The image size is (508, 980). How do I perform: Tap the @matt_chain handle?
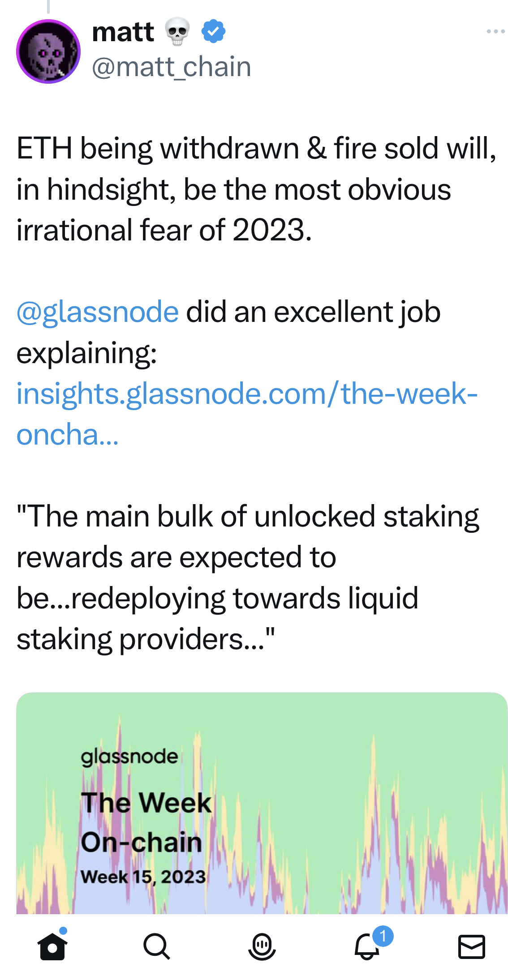pyautogui.click(x=171, y=67)
